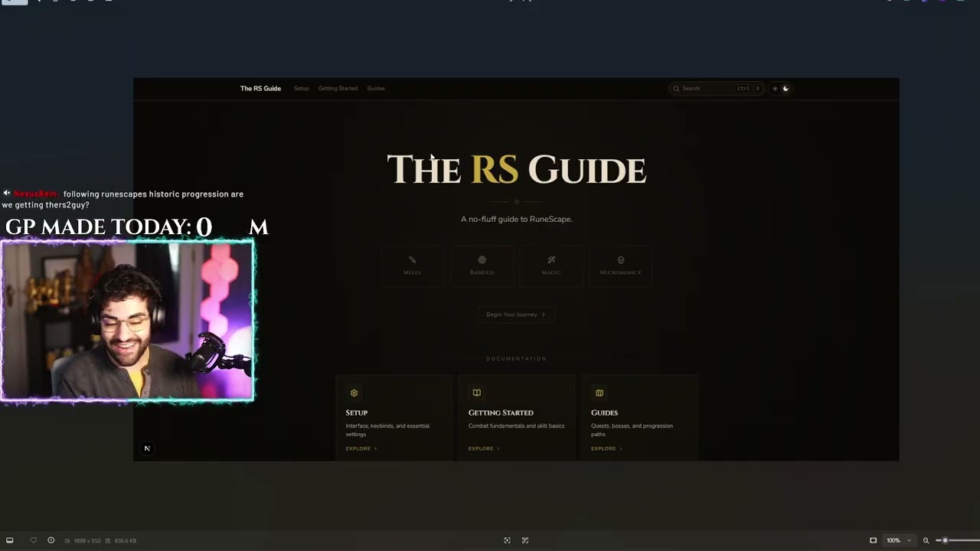Click the Begin Your Journey button
This screenshot has width=980, height=551.
pyautogui.click(x=516, y=315)
